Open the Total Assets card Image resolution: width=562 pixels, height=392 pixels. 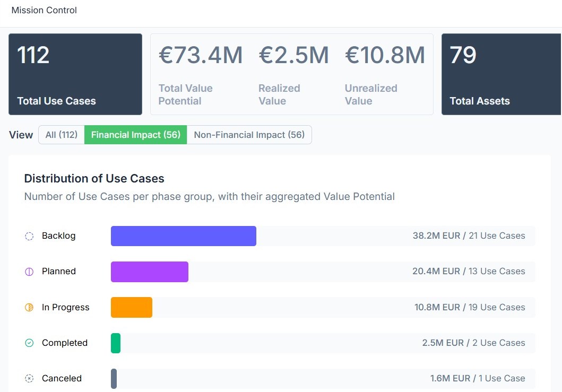[501, 74]
